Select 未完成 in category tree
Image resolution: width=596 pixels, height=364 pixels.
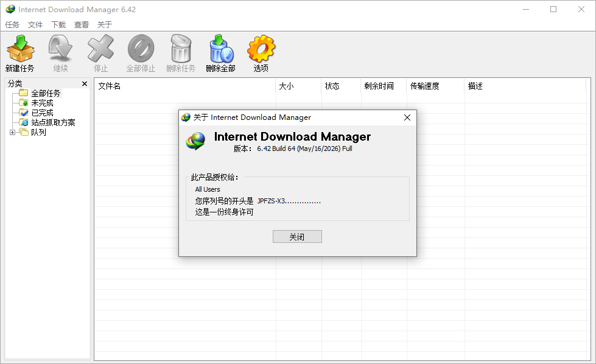pos(42,103)
